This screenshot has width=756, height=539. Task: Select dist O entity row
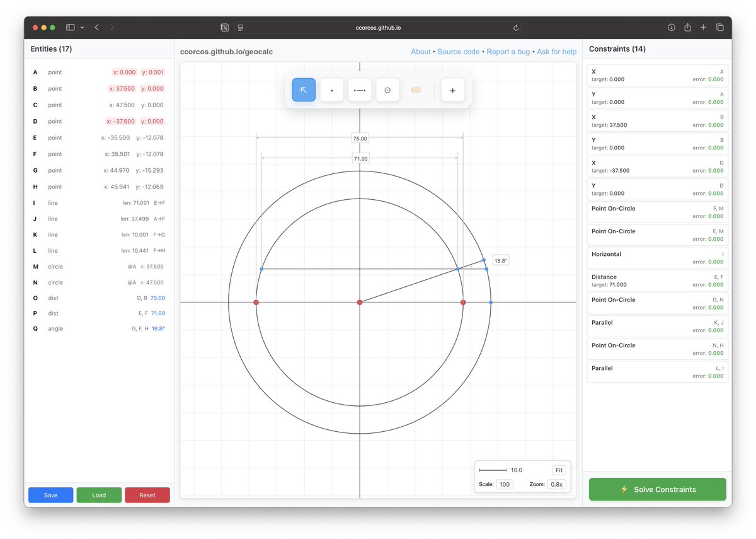pos(99,298)
